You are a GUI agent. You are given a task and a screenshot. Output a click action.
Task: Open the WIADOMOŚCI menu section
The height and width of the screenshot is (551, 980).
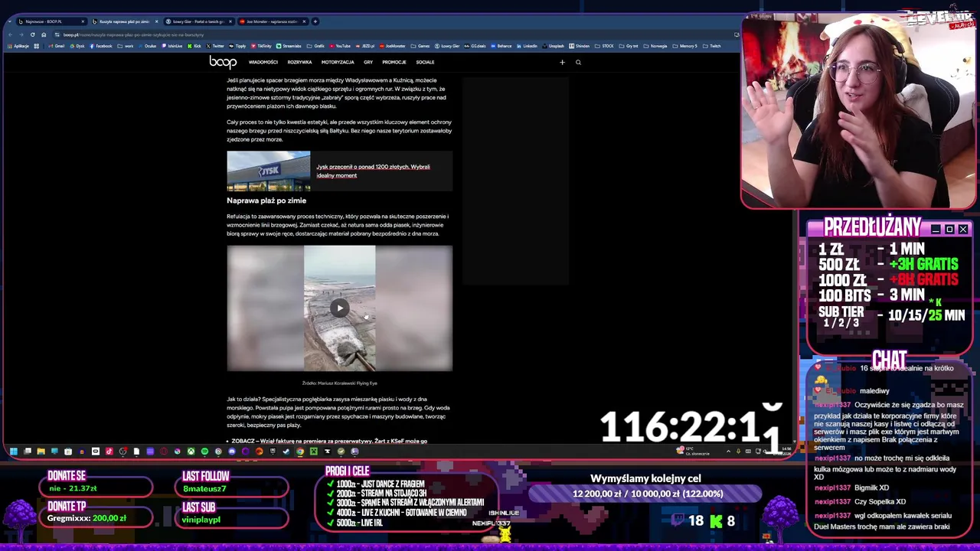tap(263, 62)
